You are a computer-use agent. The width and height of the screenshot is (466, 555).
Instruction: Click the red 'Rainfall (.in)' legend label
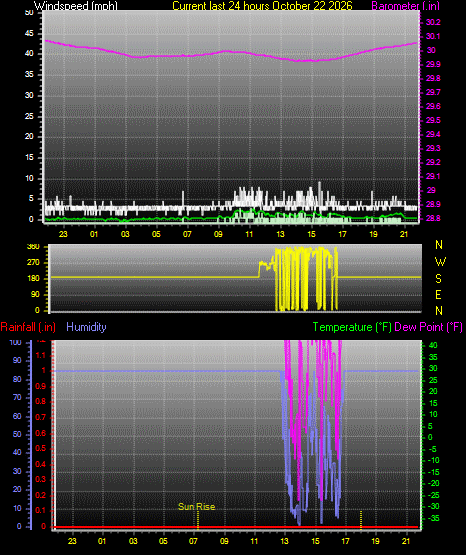28,327
